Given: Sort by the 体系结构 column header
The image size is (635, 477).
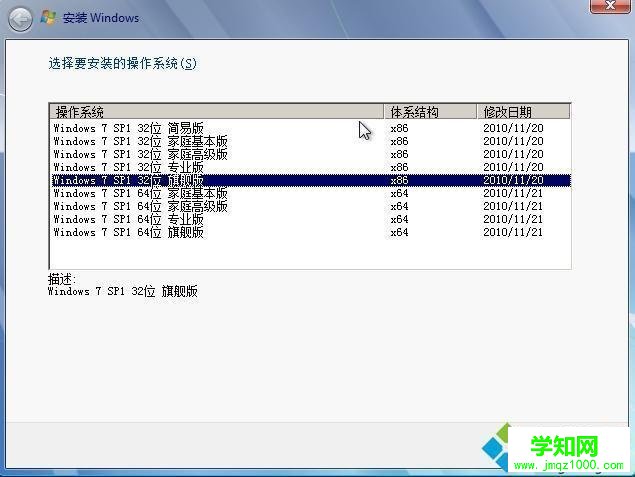Looking at the screenshot, I should tap(430, 111).
